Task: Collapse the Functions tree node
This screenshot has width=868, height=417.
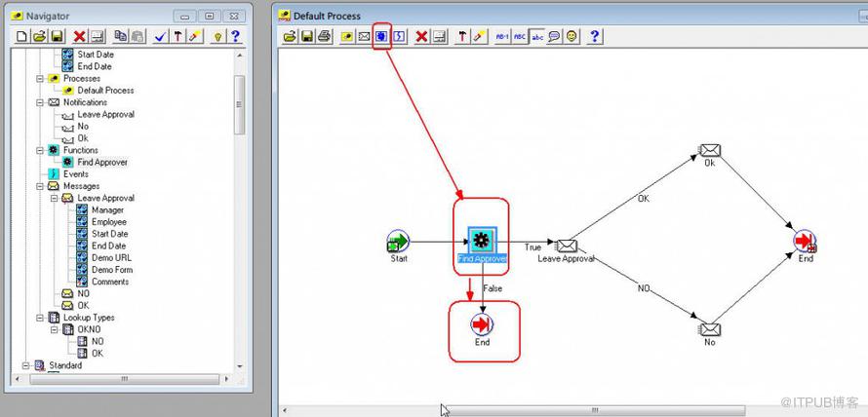Action: 40,150
